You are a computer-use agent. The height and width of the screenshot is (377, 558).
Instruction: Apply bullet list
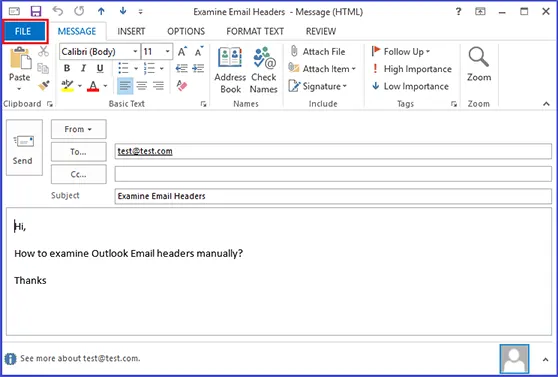point(123,68)
